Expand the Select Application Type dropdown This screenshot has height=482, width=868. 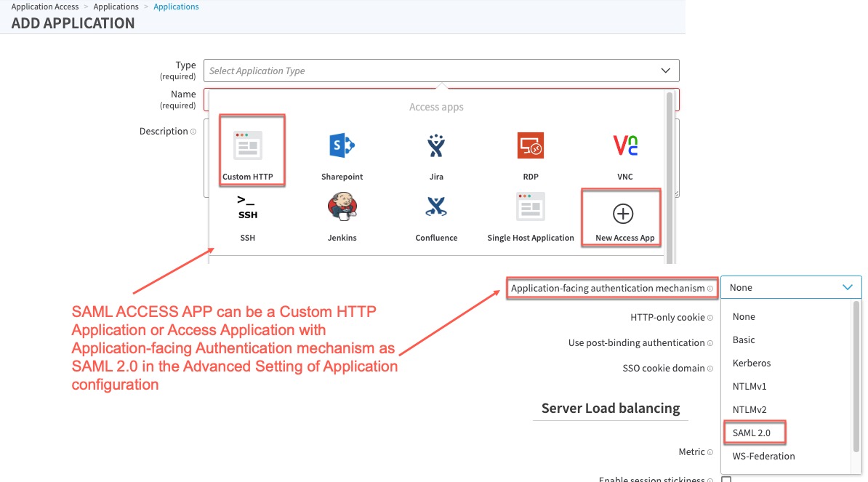click(x=441, y=71)
